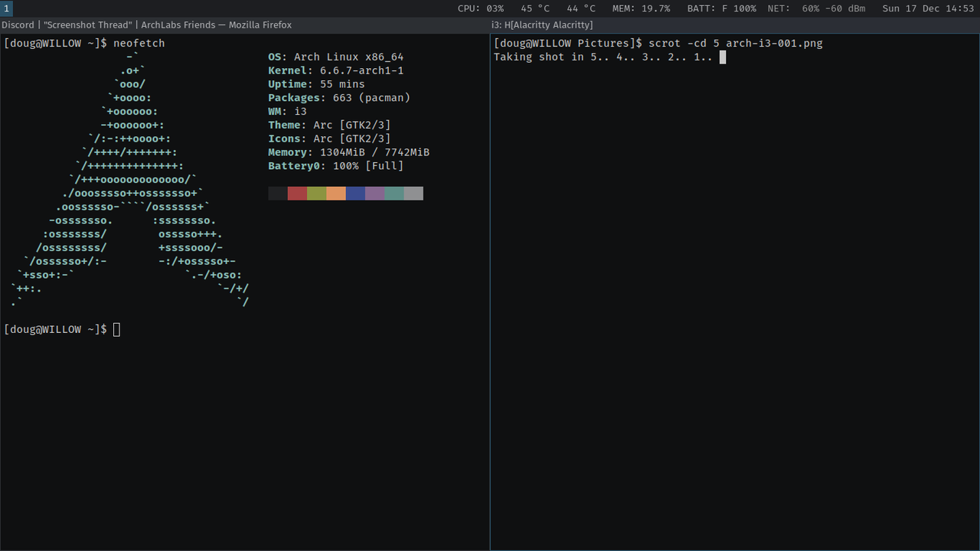Click the gray color block in palette
This screenshot has width=980, height=551.
click(413, 194)
